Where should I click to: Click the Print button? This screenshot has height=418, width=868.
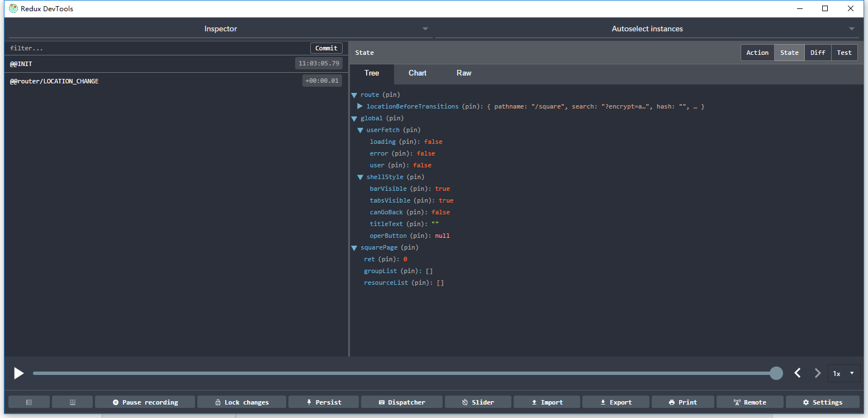tap(683, 402)
